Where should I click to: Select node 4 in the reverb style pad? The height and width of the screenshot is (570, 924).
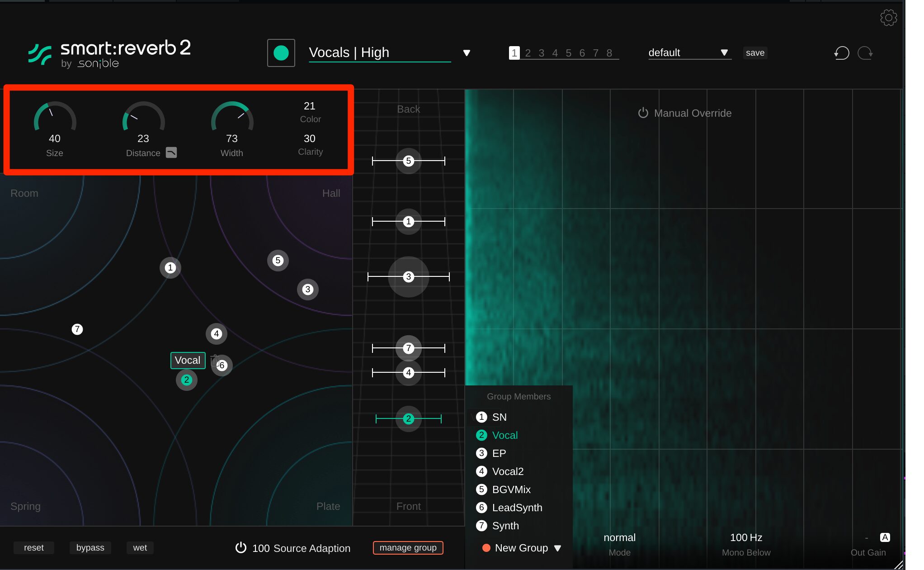tap(216, 334)
